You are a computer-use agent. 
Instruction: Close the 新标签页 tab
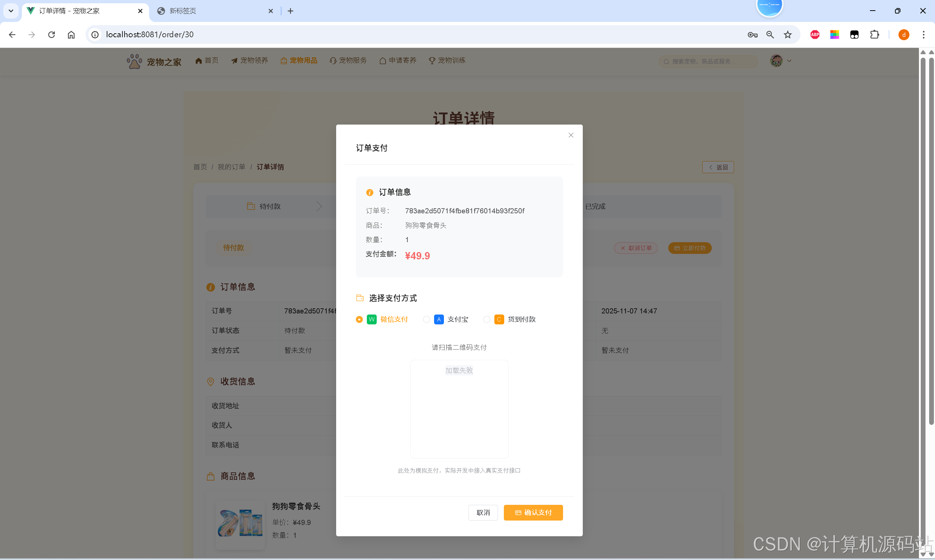270,11
